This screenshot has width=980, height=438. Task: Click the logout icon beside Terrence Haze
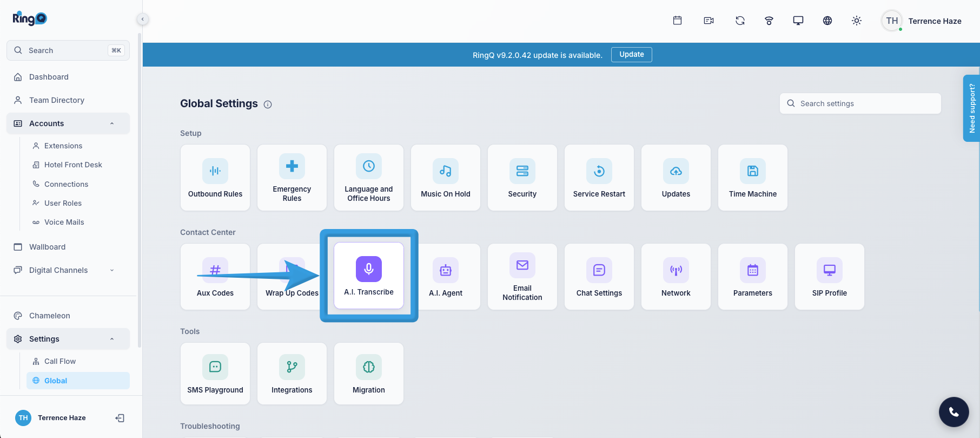120,418
